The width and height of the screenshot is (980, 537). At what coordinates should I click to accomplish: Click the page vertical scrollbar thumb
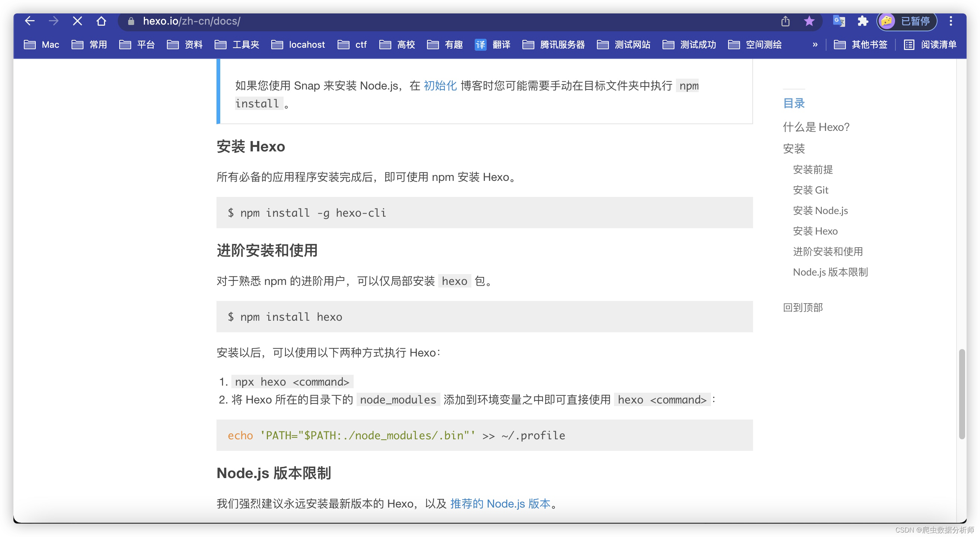click(x=962, y=394)
